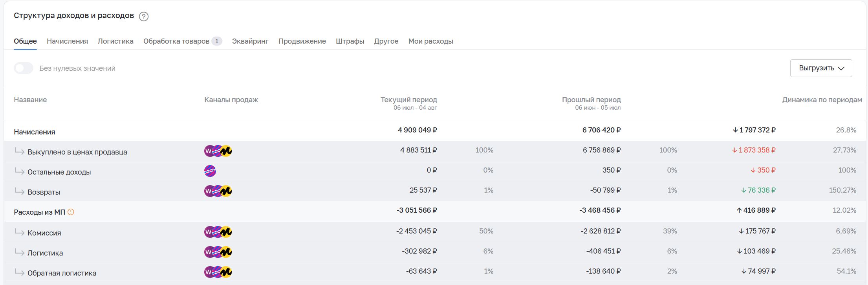This screenshot has width=868, height=285.
Task: Open the Выгрузить export dropdown
Action: (x=821, y=68)
